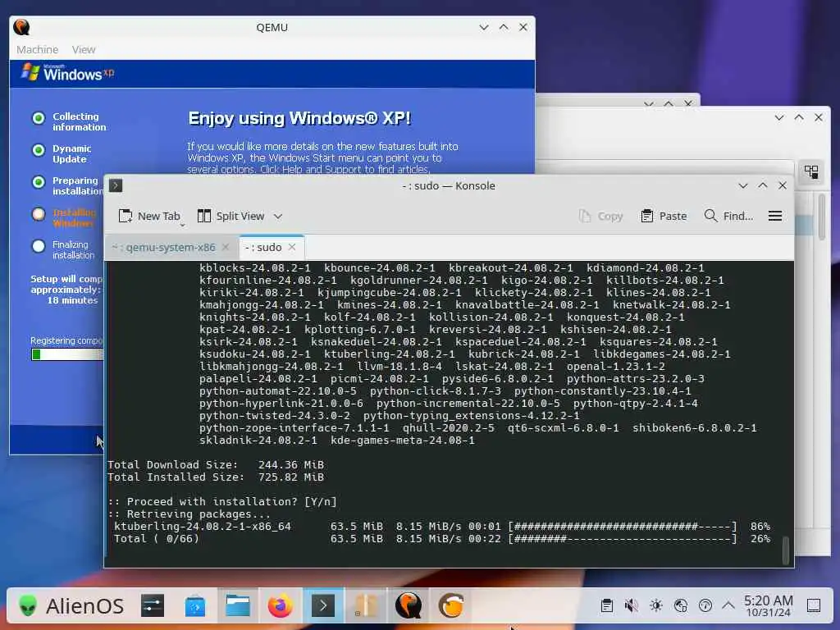Maximize the Konsole window
840x630 pixels.
point(763,185)
